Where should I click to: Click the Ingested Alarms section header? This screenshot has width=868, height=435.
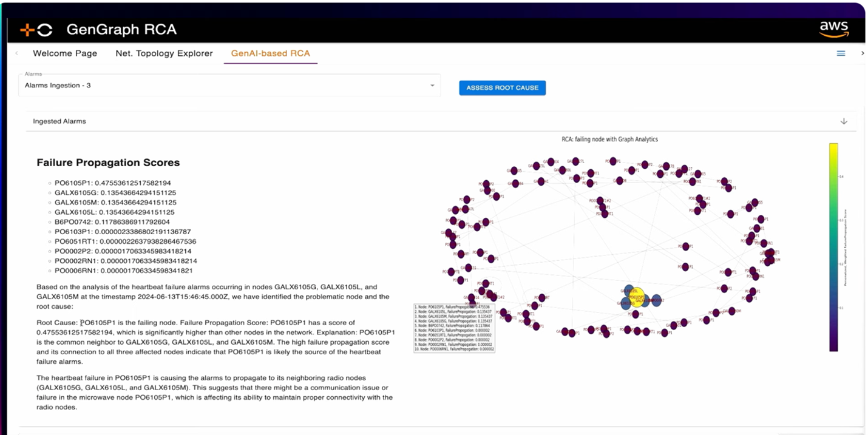click(x=59, y=121)
